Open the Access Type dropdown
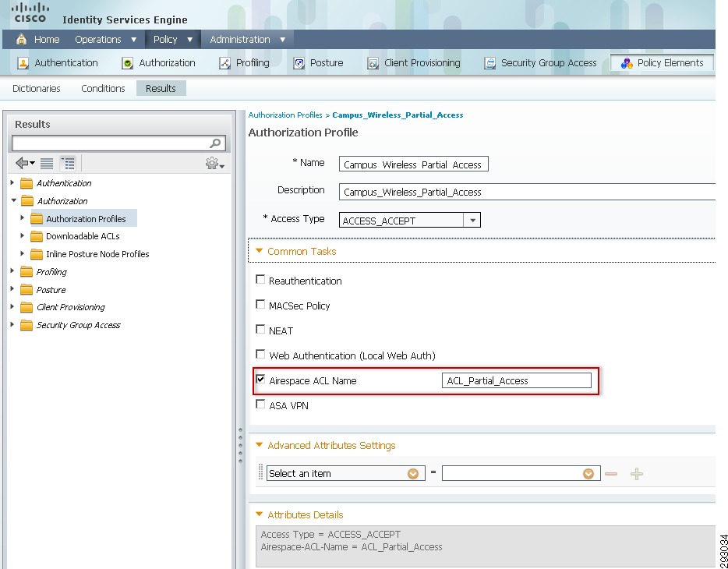The height and width of the screenshot is (569, 728). coord(472,220)
